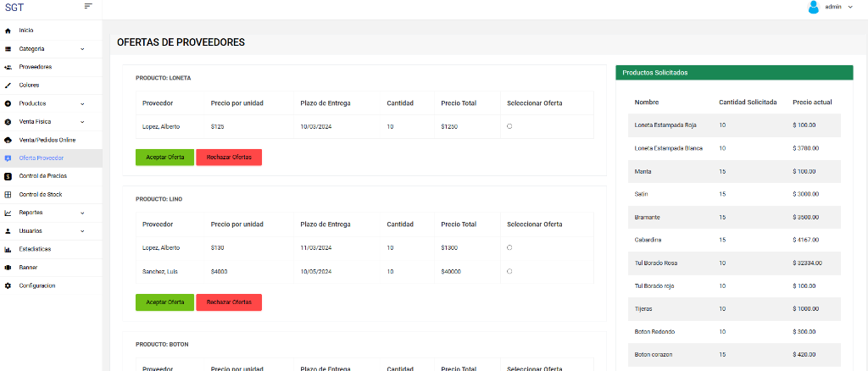The image size is (868, 371).
Task: Click the SGT logo text
Action: (14, 7)
